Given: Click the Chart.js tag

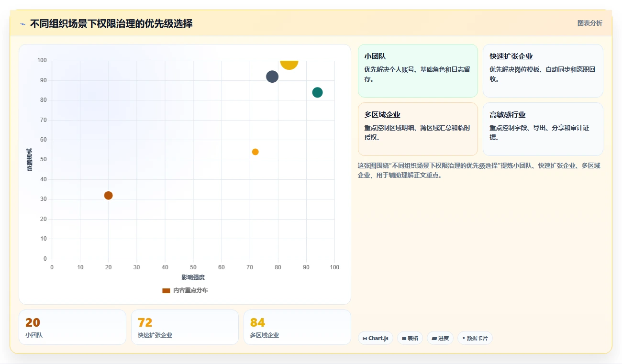Looking at the screenshot, I should coord(376,338).
